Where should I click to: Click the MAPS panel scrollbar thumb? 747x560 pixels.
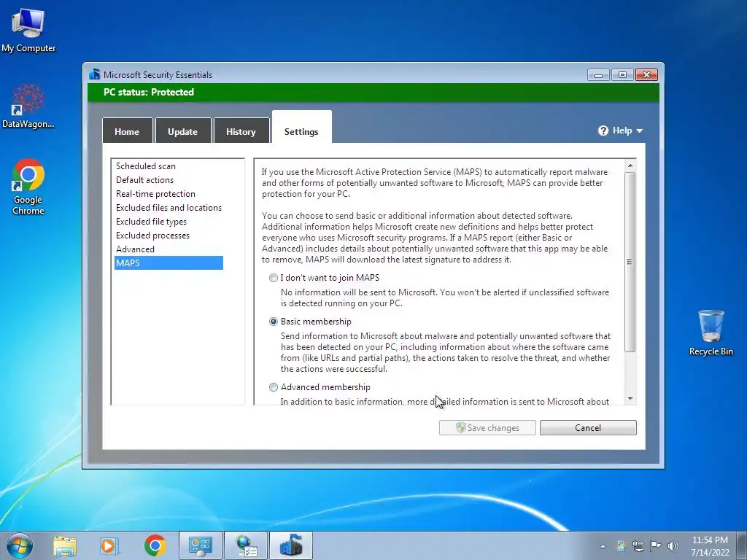(630, 262)
